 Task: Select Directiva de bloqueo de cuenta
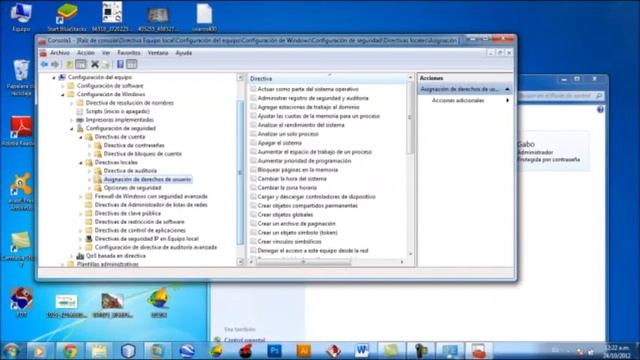142,154
